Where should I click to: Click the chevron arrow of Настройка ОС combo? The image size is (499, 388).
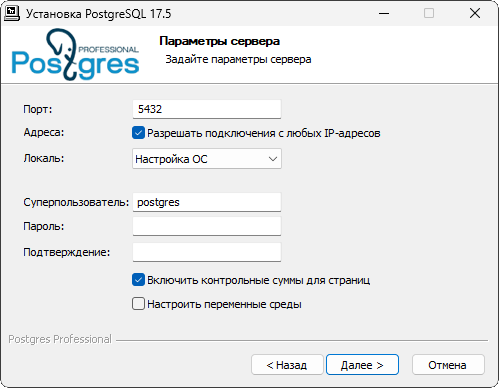pos(273,159)
